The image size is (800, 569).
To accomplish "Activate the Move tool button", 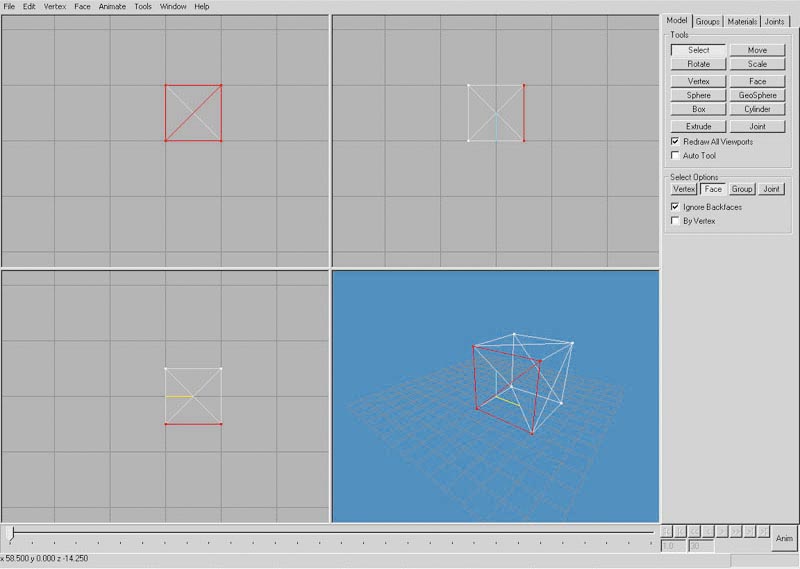I will point(757,50).
